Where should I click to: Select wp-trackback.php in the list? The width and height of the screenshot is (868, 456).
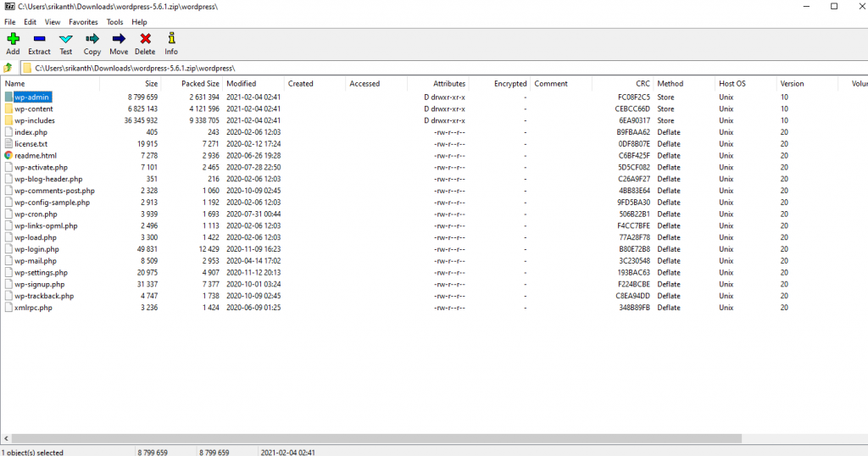click(x=44, y=296)
